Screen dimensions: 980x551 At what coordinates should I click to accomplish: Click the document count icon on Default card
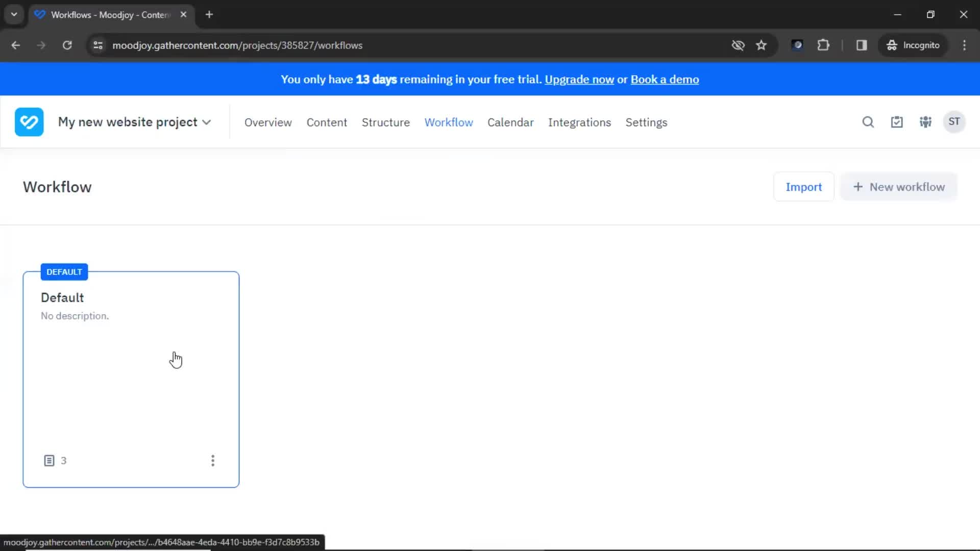coord(49,460)
